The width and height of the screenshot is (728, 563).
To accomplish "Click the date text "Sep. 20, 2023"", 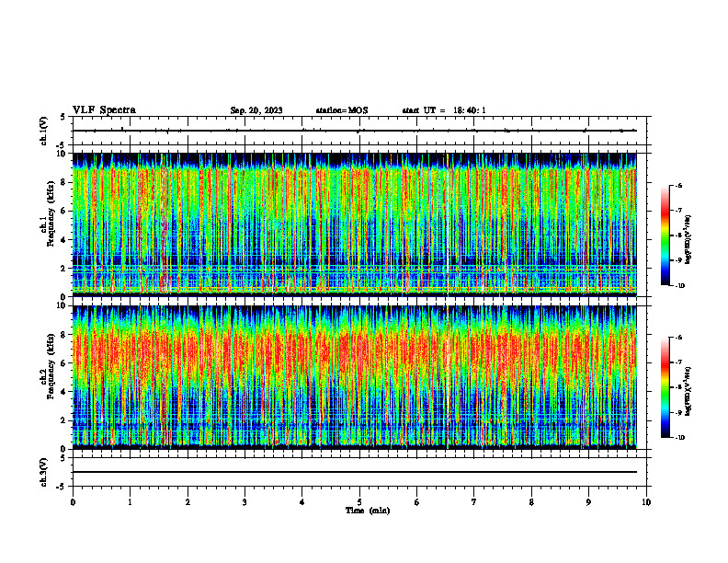I will 256,110.
